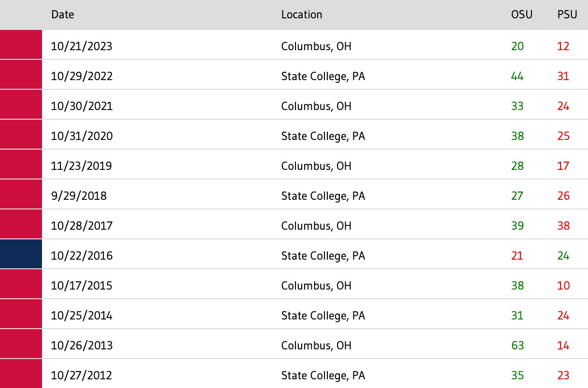Screen dimensions: 588x388
Task: Click State College, PA in 10/25/2014 row
Action: point(323,316)
